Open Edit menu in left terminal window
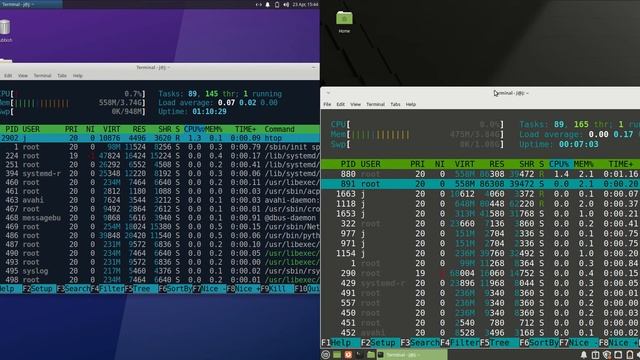 pos(8,76)
